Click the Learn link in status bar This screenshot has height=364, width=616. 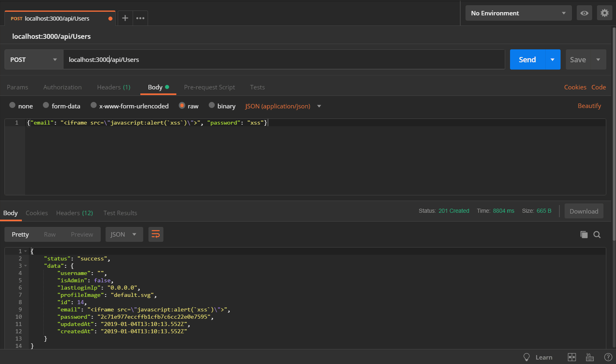[x=544, y=357]
